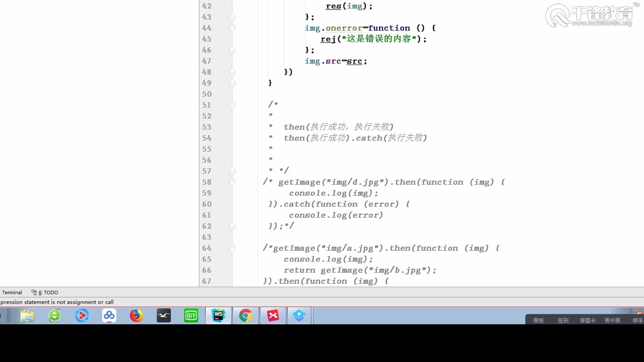Open the black bird icon app in taskbar

click(164, 315)
